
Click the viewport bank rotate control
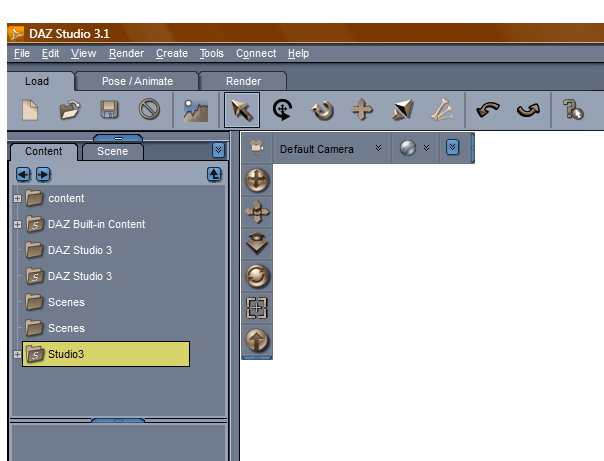click(x=257, y=276)
